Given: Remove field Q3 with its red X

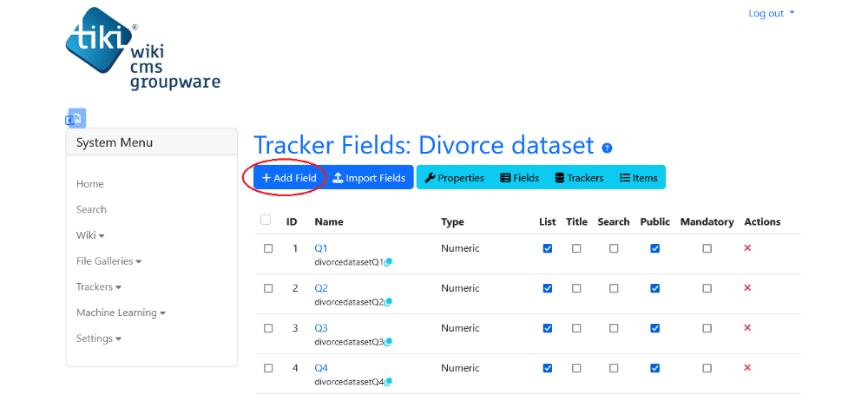Looking at the screenshot, I should coord(747,328).
